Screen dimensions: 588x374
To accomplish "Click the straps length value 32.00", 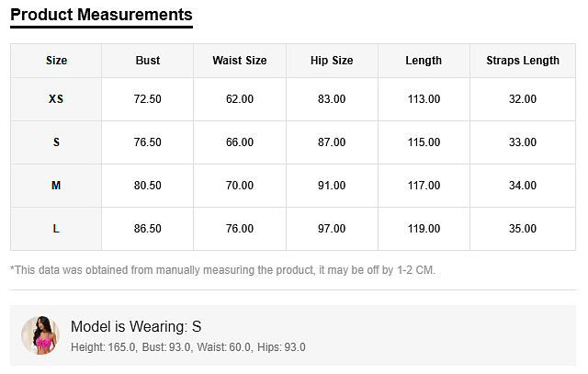I will pyautogui.click(x=522, y=99).
